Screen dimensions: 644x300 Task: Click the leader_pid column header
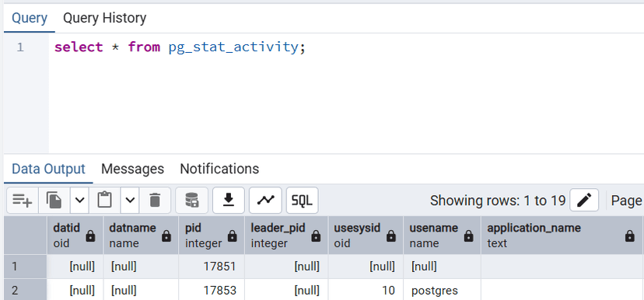(286, 235)
